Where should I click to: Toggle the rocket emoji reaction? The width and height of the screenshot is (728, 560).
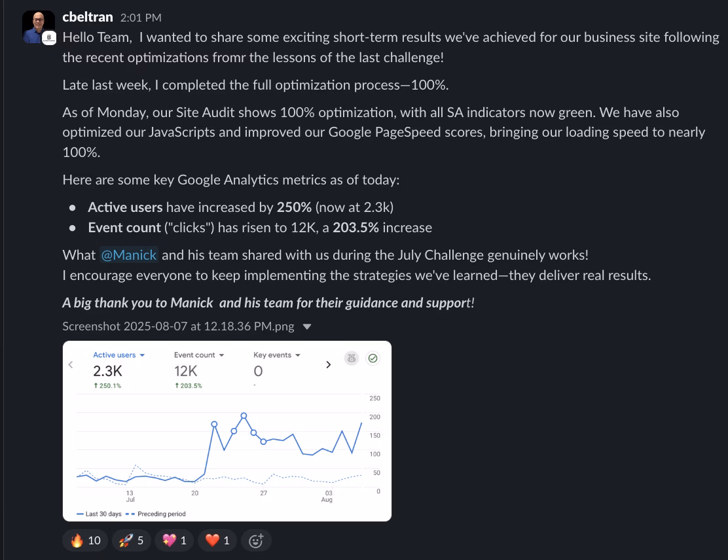click(x=131, y=540)
